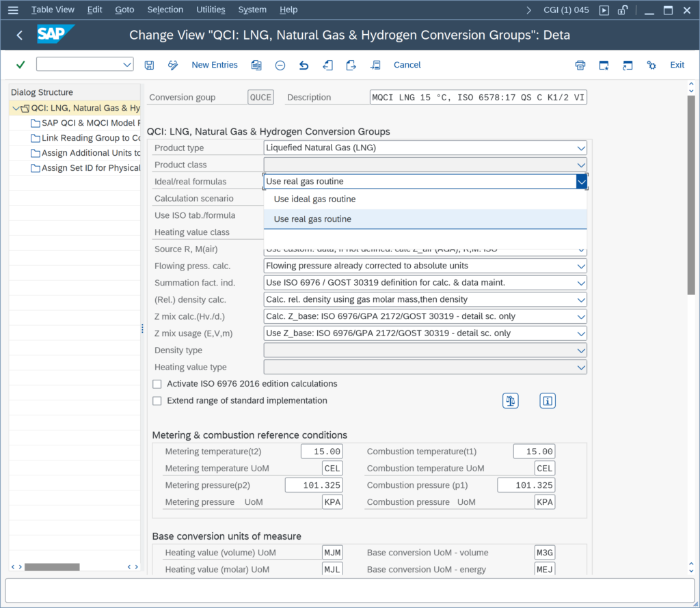
Task: Click the Base conversion UoM - volume field
Action: tap(545, 553)
